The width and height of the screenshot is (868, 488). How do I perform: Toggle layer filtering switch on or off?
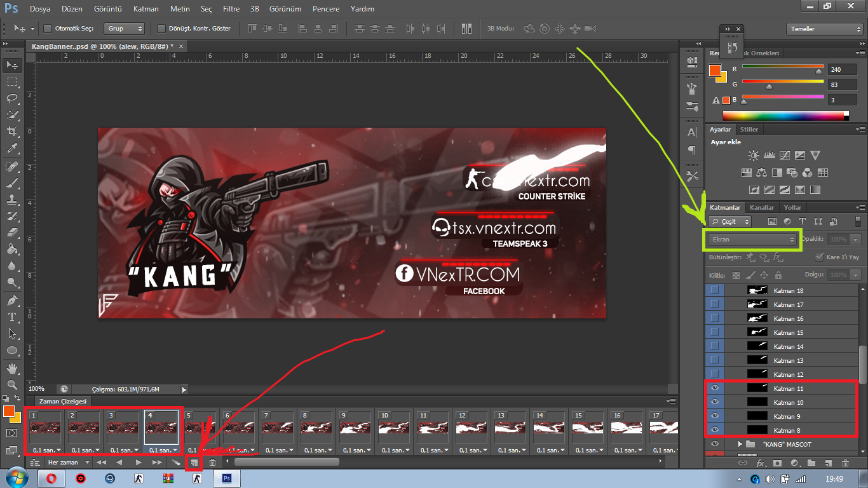click(858, 221)
